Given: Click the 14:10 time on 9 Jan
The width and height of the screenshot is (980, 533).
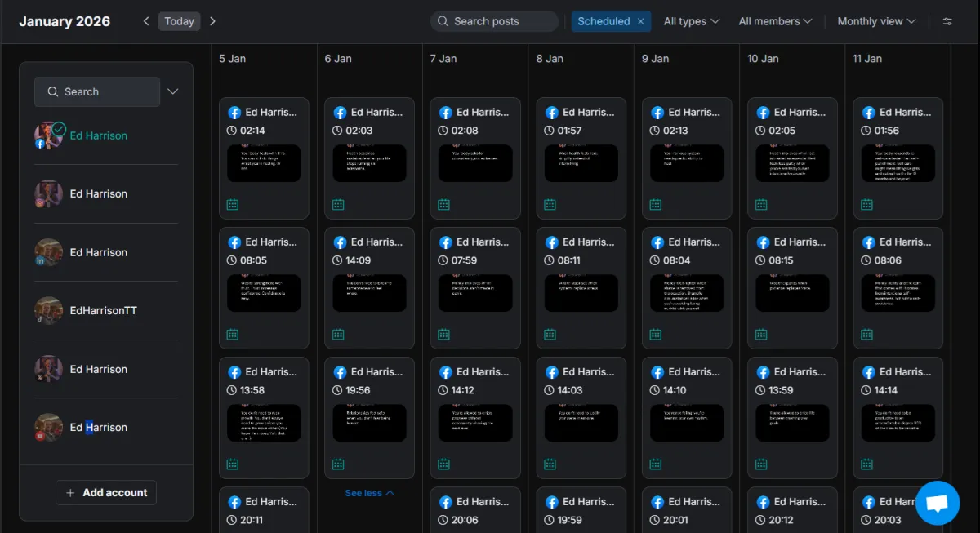Looking at the screenshot, I should 675,390.
